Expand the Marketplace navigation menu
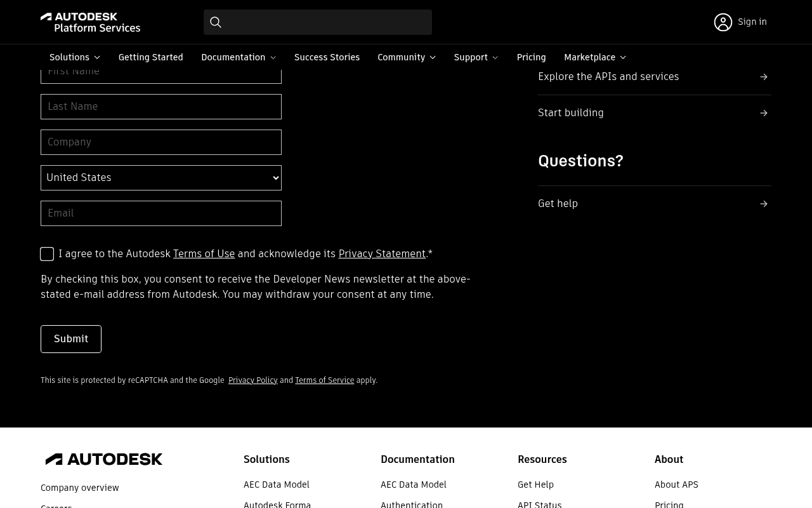 coord(595,57)
